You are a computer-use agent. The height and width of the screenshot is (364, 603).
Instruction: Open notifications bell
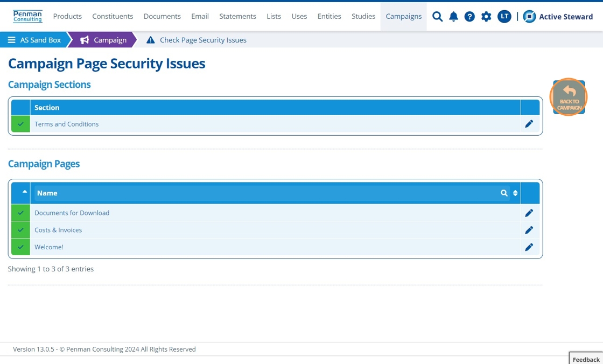(x=453, y=17)
